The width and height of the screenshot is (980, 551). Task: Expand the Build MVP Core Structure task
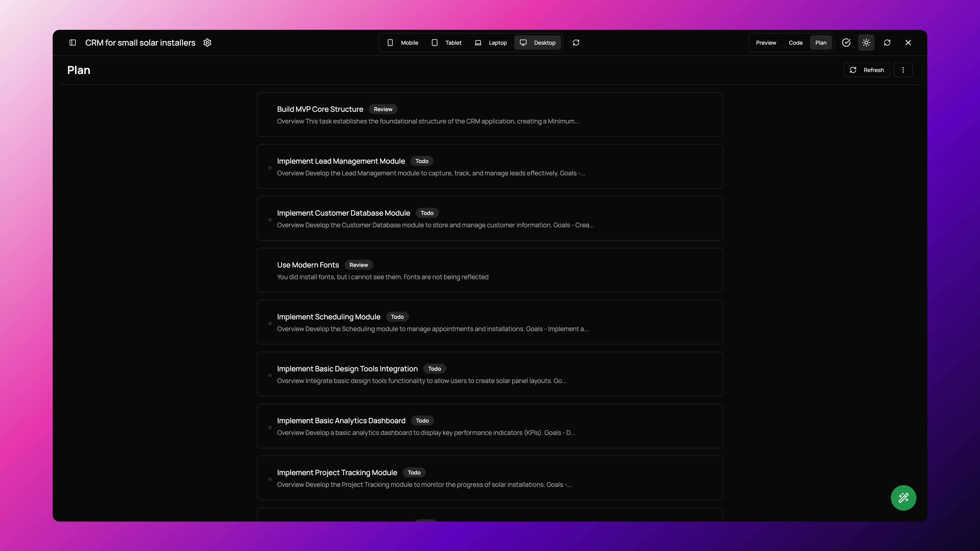[320, 109]
